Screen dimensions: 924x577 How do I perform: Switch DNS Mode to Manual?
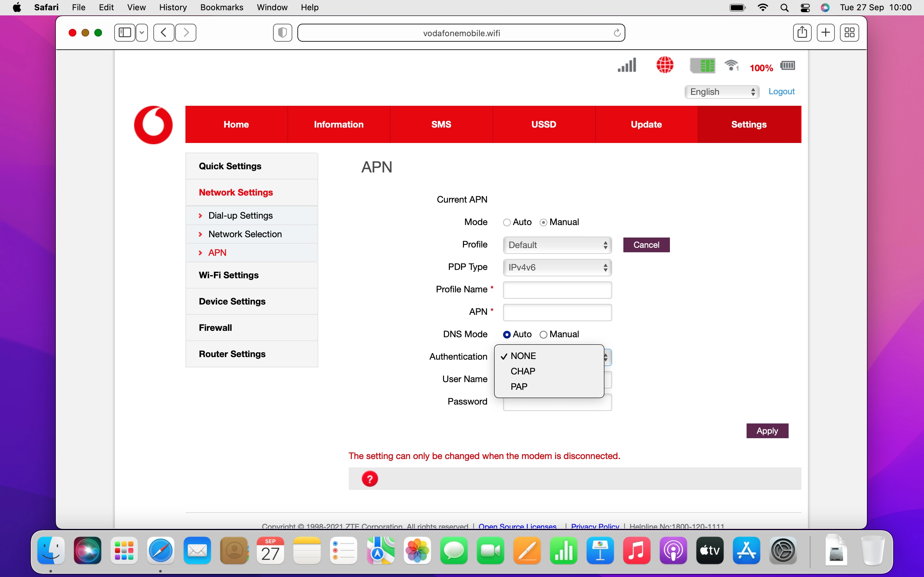point(543,334)
